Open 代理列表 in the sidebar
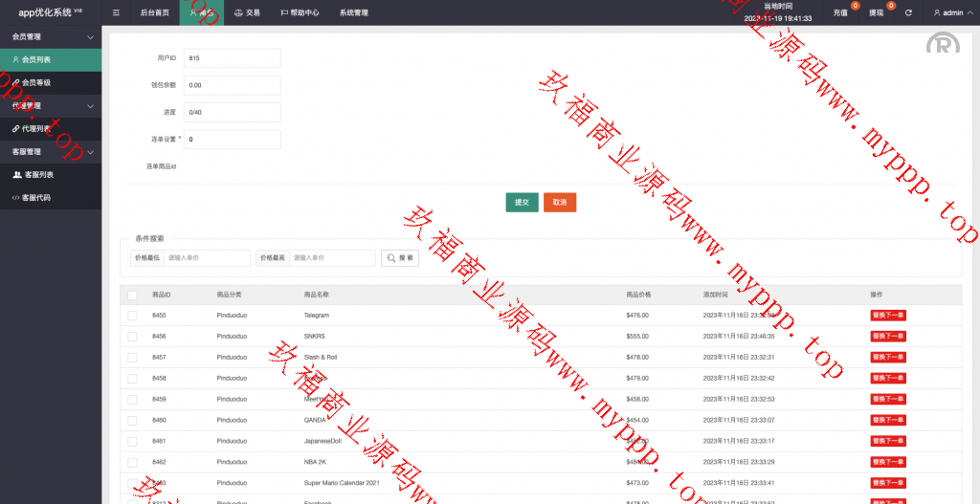 [36, 128]
